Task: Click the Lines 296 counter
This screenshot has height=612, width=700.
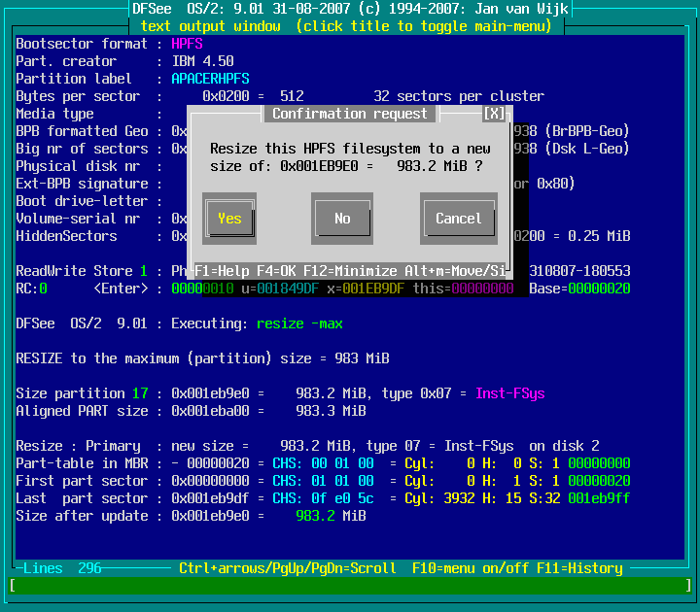Action: tap(62, 568)
